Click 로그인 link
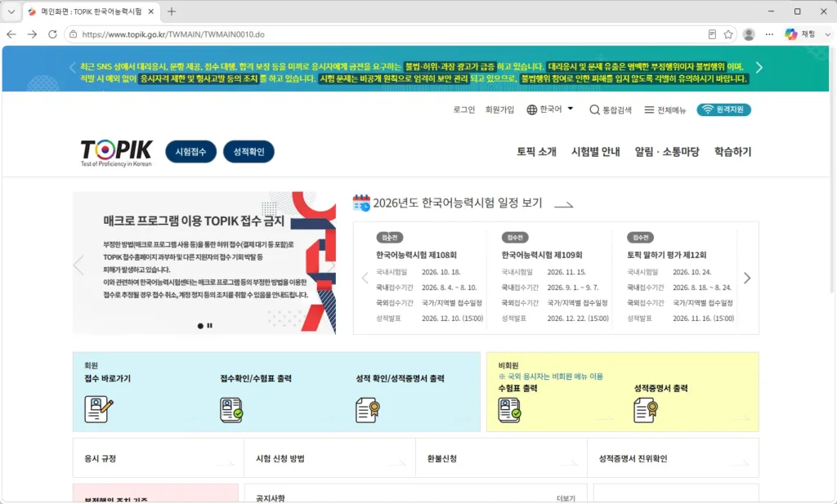837x504 pixels. click(464, 109)
